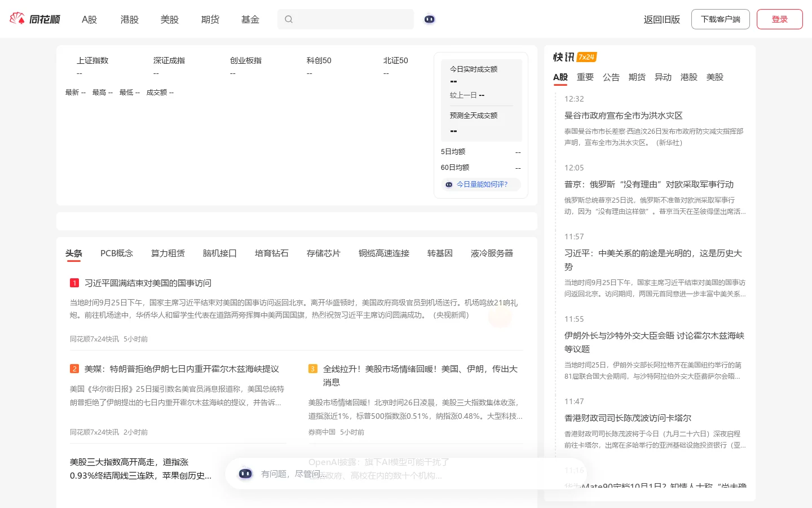Image resolution: width=812 pixels, height=508 pixels.
Task: Click the 有问题，尽管问 chat input
Action: (406, 474)
